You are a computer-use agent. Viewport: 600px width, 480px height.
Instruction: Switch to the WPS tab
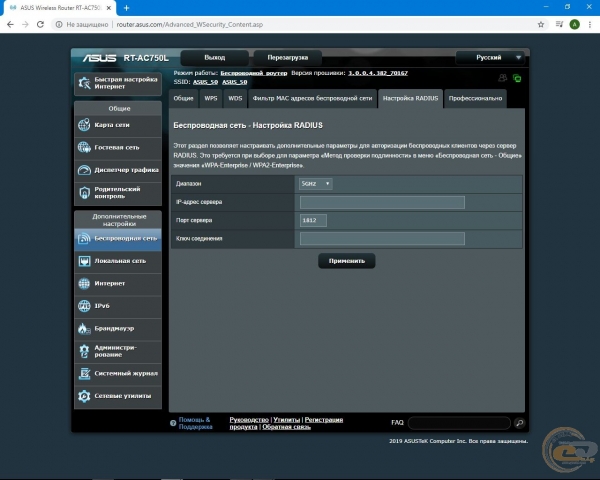click(x=210, y=99)
